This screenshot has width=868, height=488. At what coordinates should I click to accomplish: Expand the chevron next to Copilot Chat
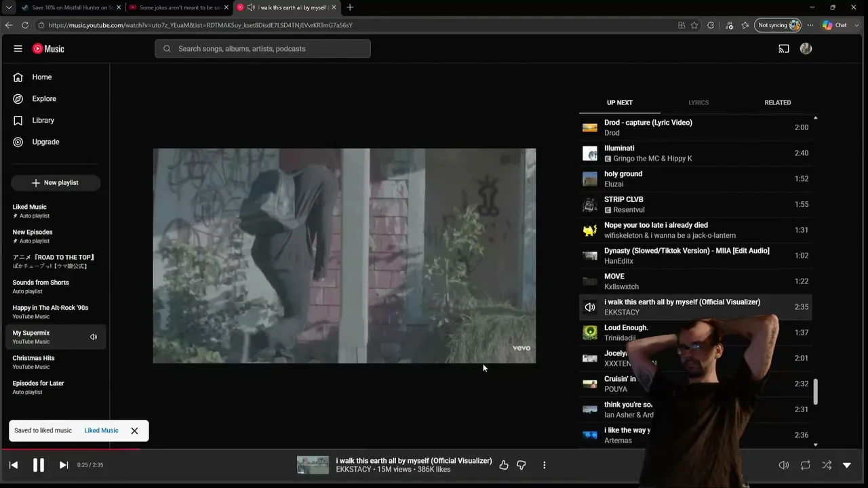click(855, 25)
